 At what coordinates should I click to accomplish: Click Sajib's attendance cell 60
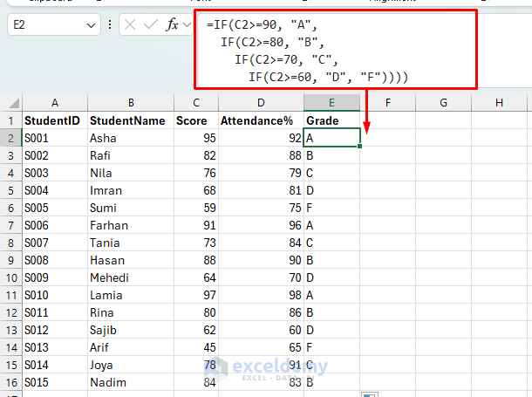pos(261,330)
